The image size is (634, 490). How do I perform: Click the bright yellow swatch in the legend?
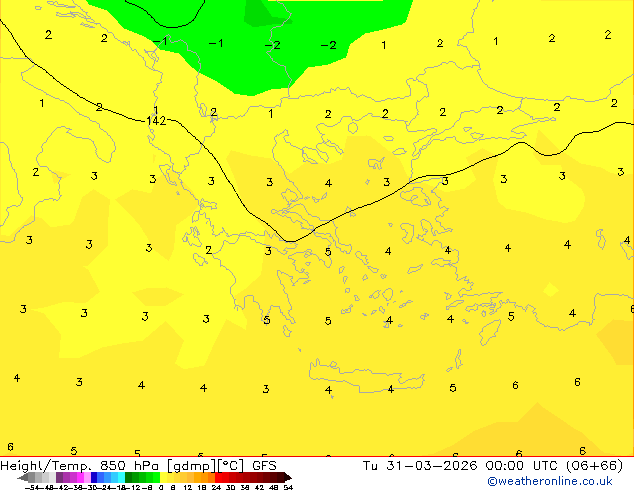(164, 477)
